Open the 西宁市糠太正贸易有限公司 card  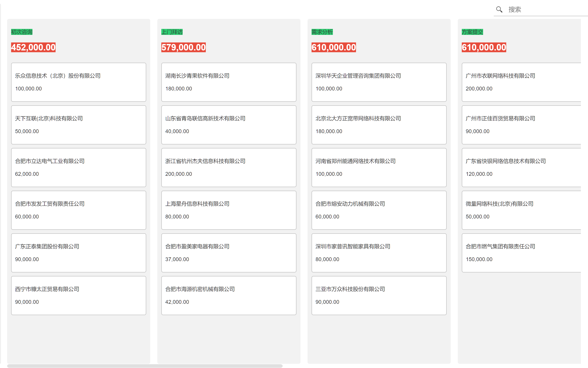79,296
